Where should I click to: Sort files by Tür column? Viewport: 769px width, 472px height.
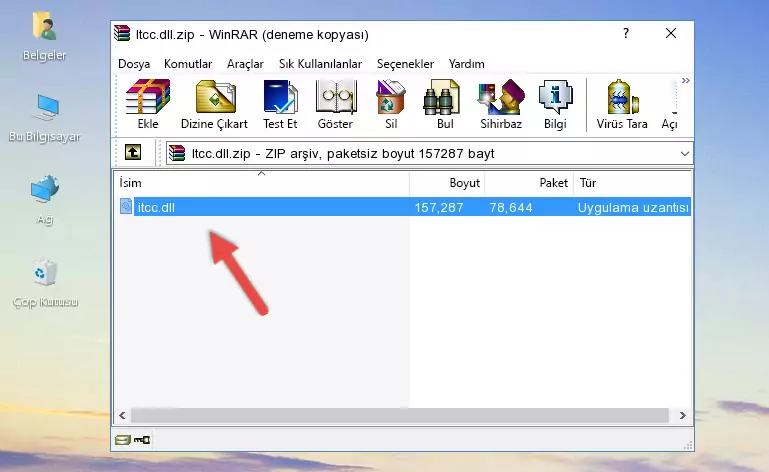pyautogui.click(x=633, y=183)
